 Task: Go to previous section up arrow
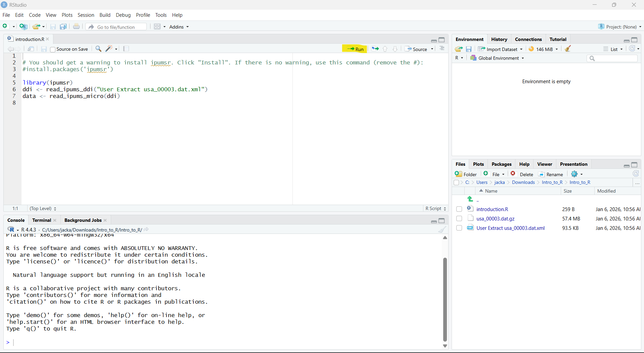[x=385, y=49]
